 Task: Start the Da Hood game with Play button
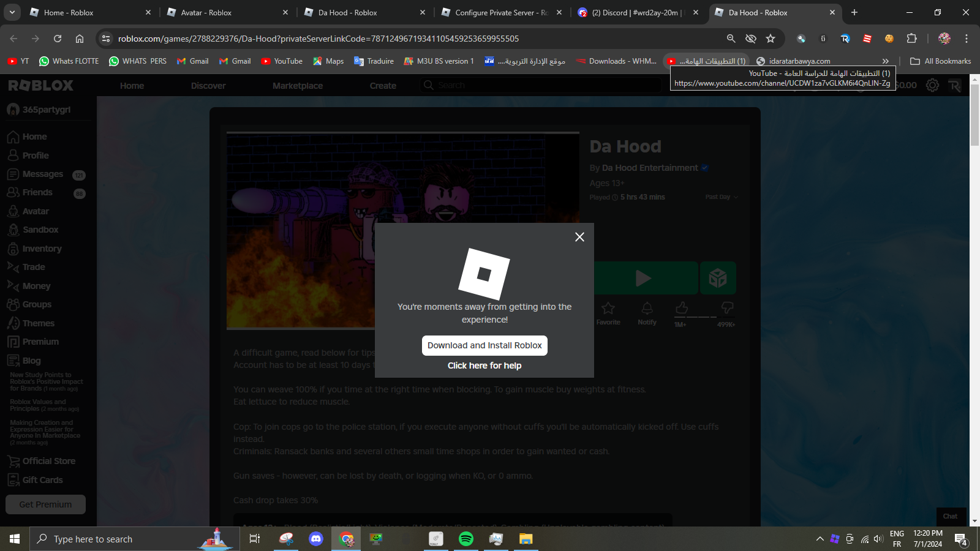643,279
